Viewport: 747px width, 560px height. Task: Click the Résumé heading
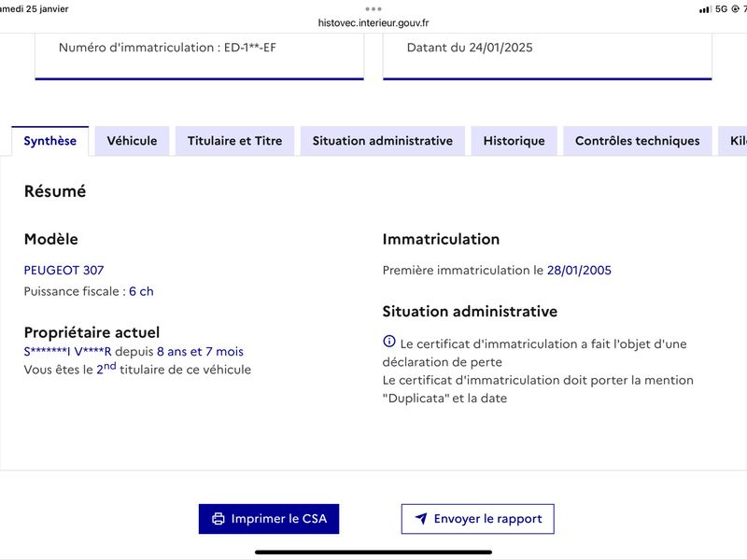55,191
